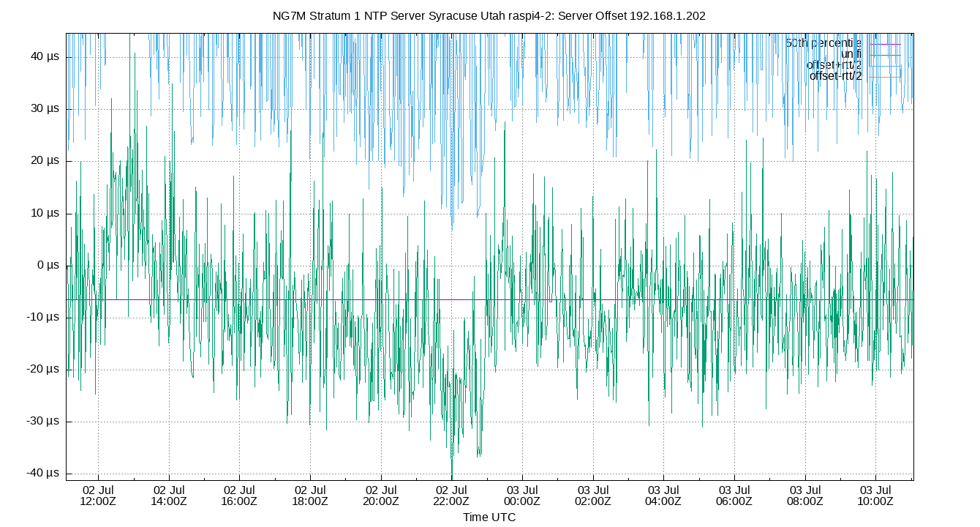Click the '02 Jul 16:00Z' x-axis label

coord(239,496)
